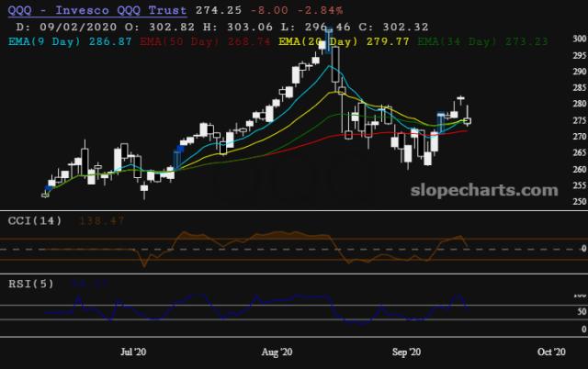
Task: Select the RSI(5) indicator label
Action: click(x=31, y=284)
